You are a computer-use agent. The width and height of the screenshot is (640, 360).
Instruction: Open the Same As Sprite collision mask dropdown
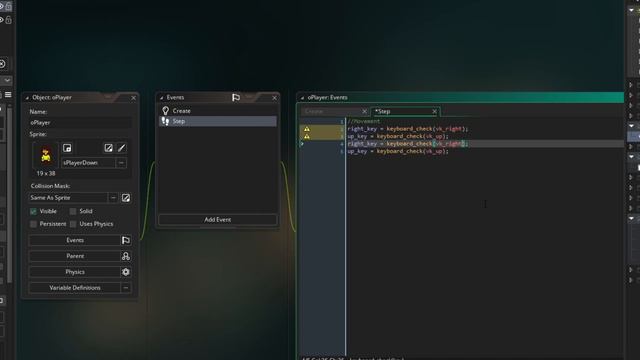pyautogui.click(x=68, y=198)
